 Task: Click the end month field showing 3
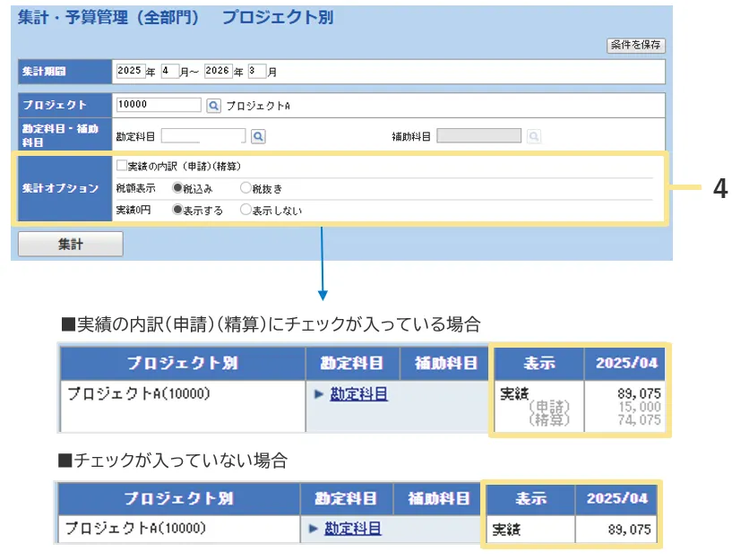point(257,71)
